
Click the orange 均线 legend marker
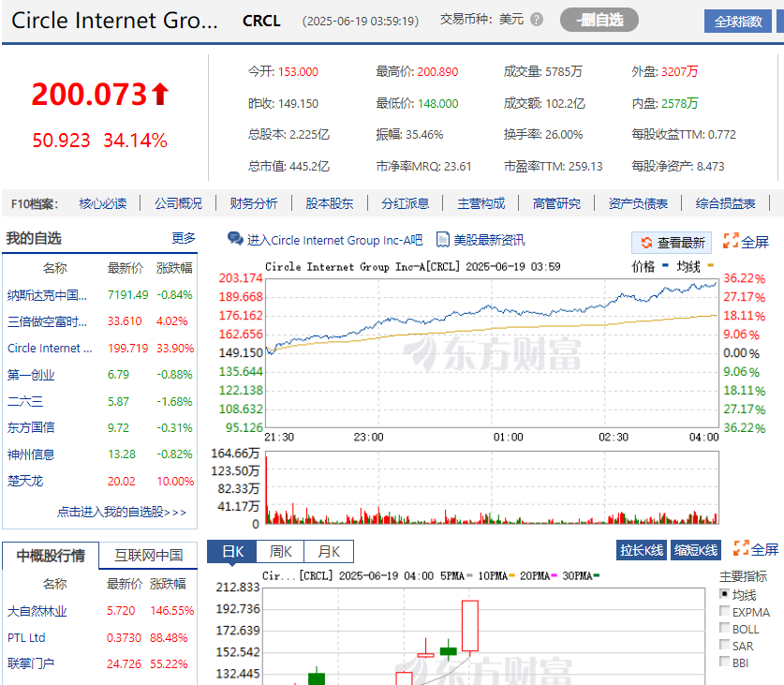[x=711, y=266]
